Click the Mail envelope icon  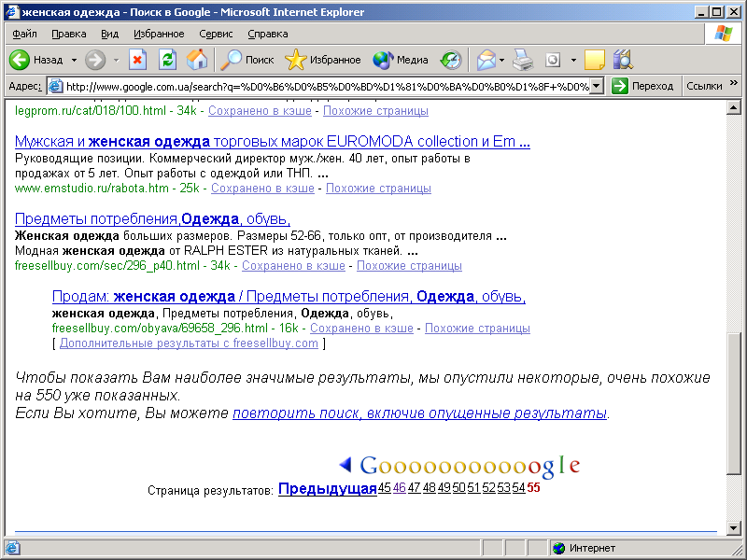coord(486,60)
